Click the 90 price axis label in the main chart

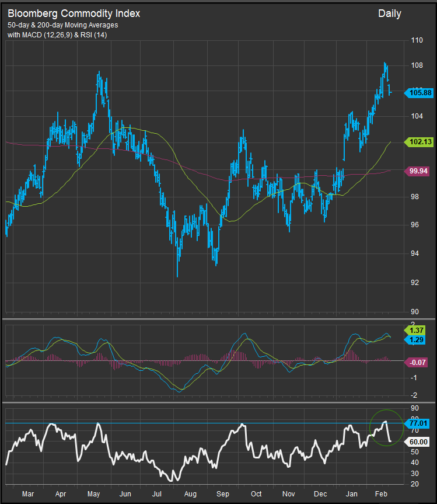(415, 312)
